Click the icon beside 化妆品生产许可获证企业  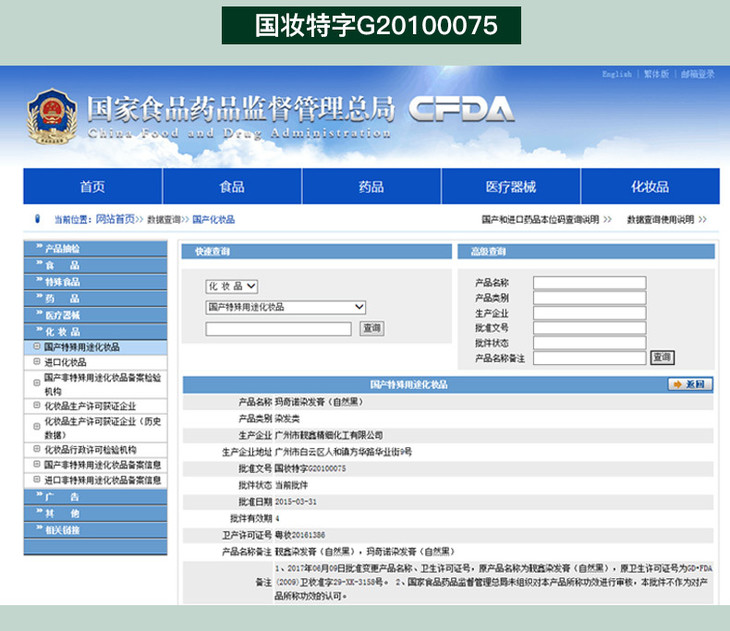[x=37, y=406]
